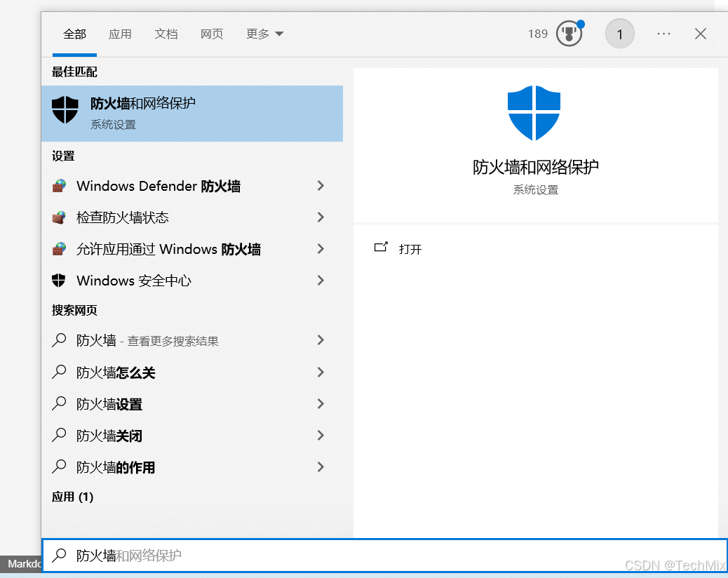Expand the 防火墙设置 chevron

[x=321, y=403]
